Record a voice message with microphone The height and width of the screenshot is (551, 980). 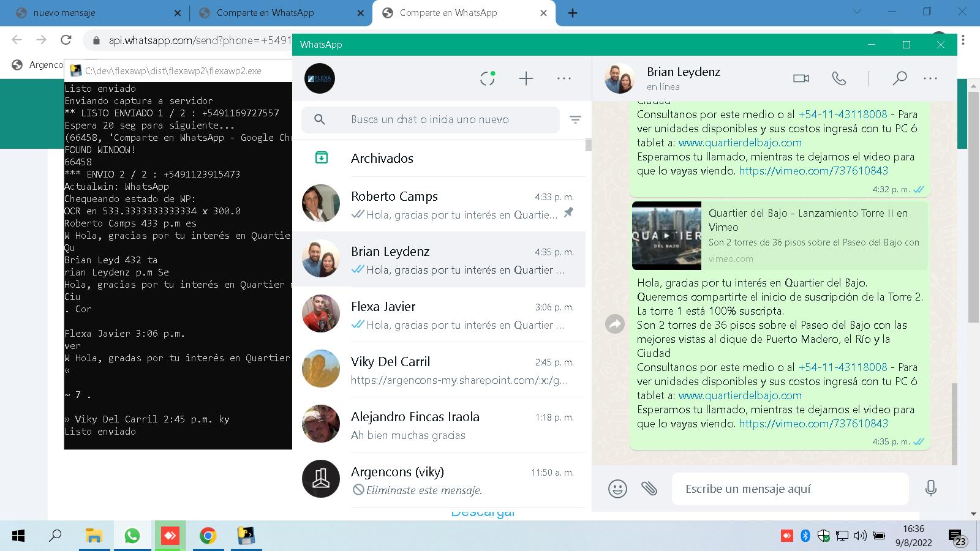click(x=931, y=489)
